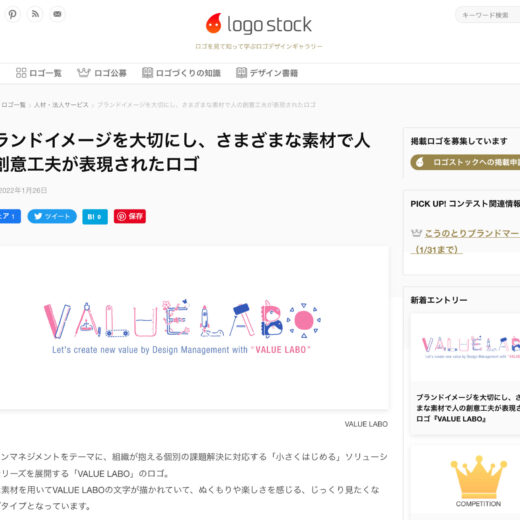Click the red Pinterest 保存 button
Screen dimensions: 520x520
point(130,216)
